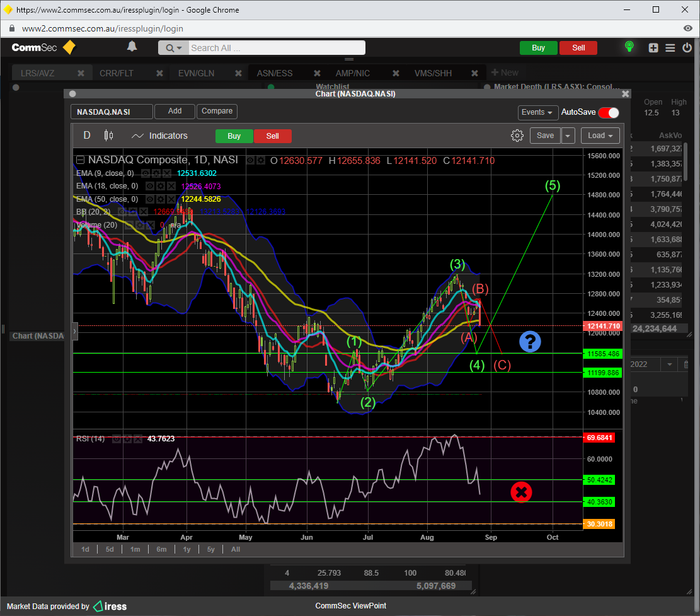
Task: Click the candlestick chart style icon
Action: (108, 136)
